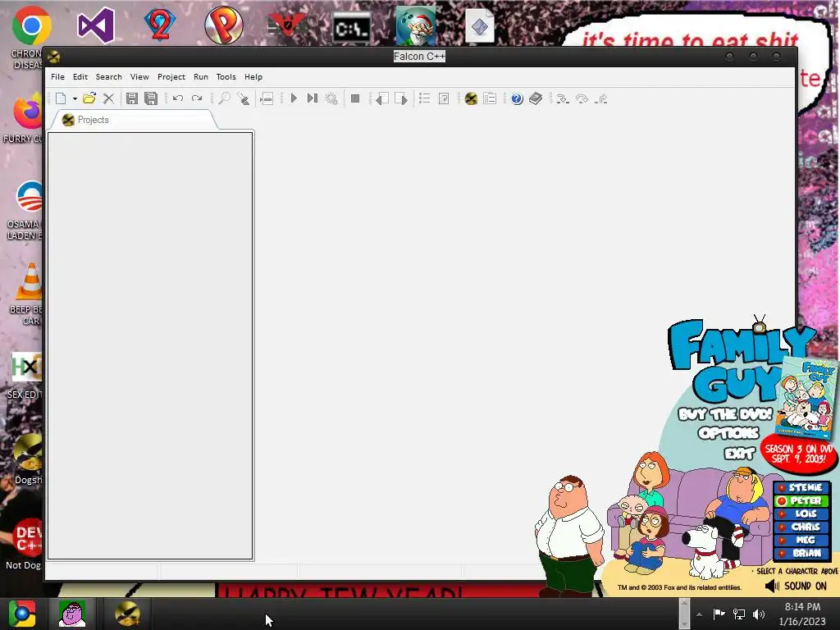This screenshot has width=840, height=630.
Task: Click the bullet list toolbar icon
Action: pyautogui.click(x=424, y=98)
